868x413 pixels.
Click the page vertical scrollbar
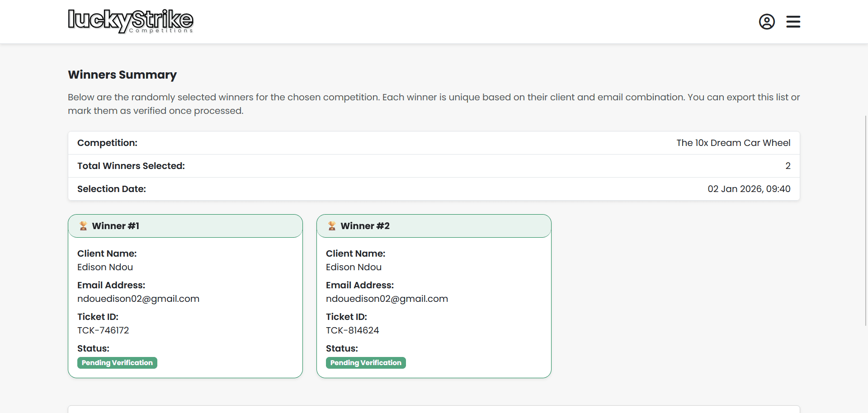click(865, 221)
